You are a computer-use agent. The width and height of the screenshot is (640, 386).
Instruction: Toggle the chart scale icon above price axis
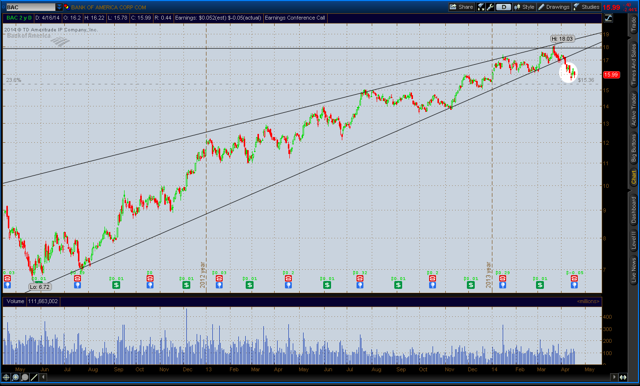coord(608,18)
